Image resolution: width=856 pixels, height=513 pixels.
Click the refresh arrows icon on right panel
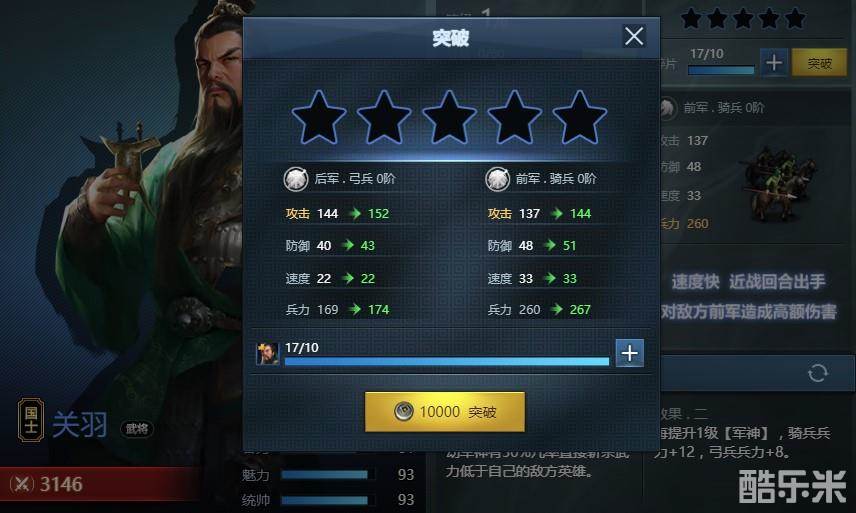point(817,373)
